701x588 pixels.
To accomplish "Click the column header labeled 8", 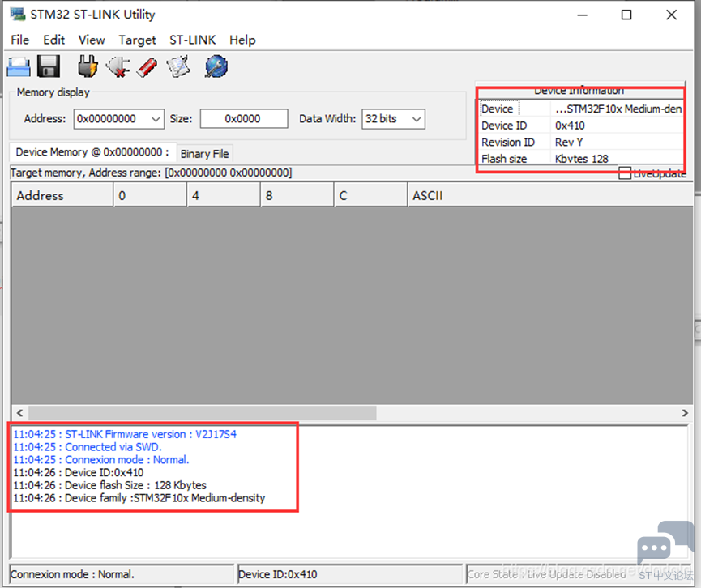I will point(297,196).
